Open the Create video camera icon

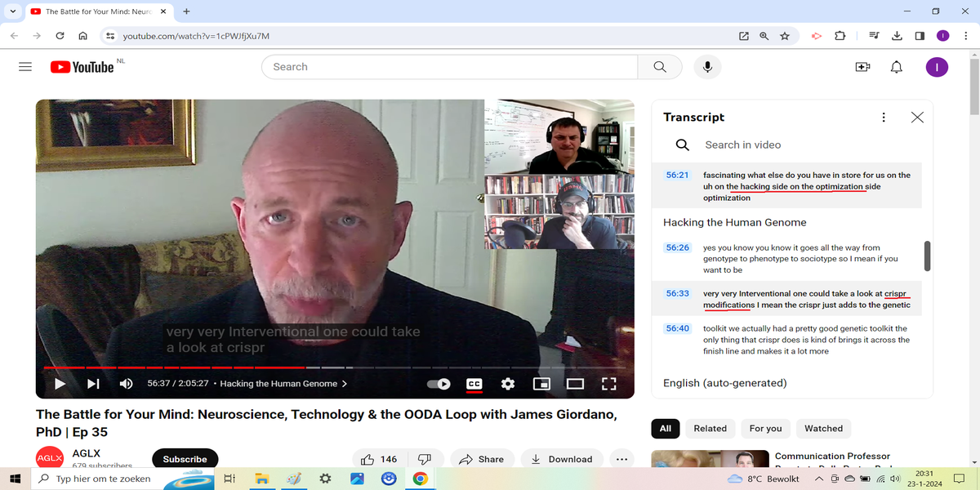[862, 67]
